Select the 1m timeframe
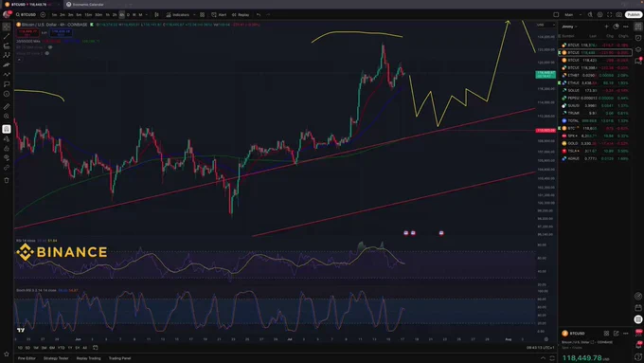Screen dimensions: 644x363 tap(54, 15)
